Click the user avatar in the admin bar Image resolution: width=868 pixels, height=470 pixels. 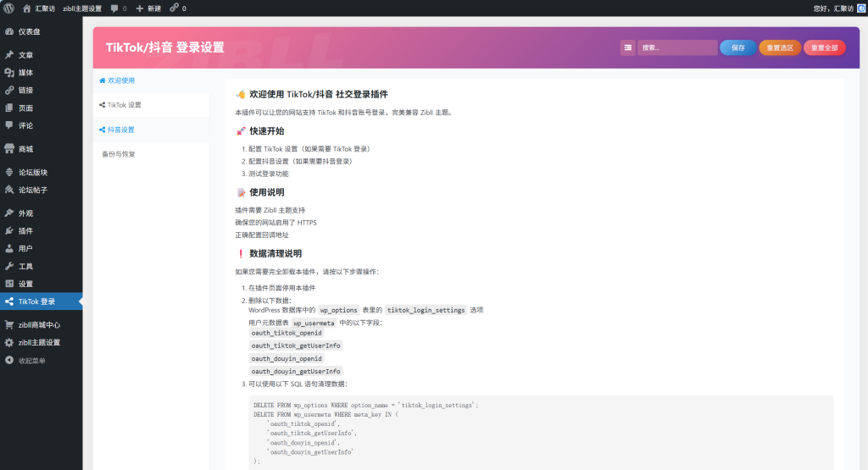click(861, 8)
